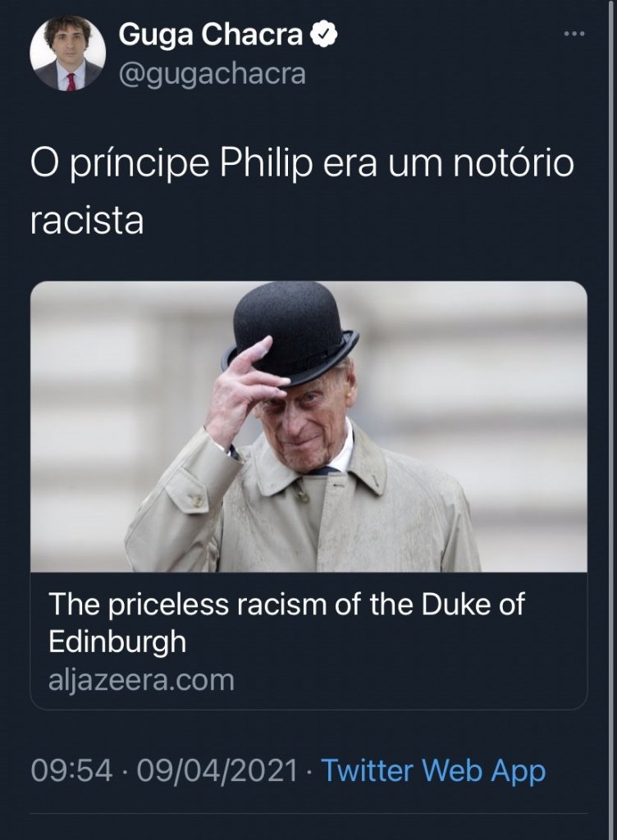This screenshot has height=840, width=617.
Task: Click the 09/04/2021 date
Action: coord(217,771)
